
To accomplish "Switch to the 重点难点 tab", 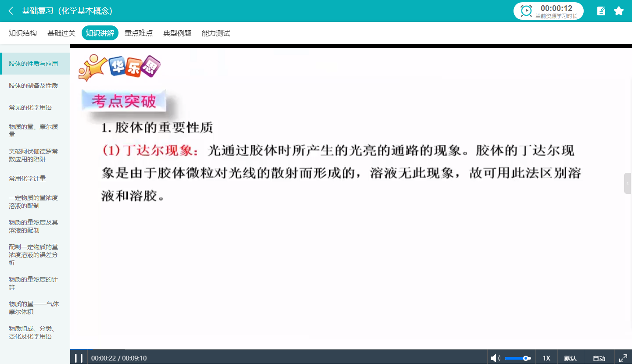I will (139, 33).
